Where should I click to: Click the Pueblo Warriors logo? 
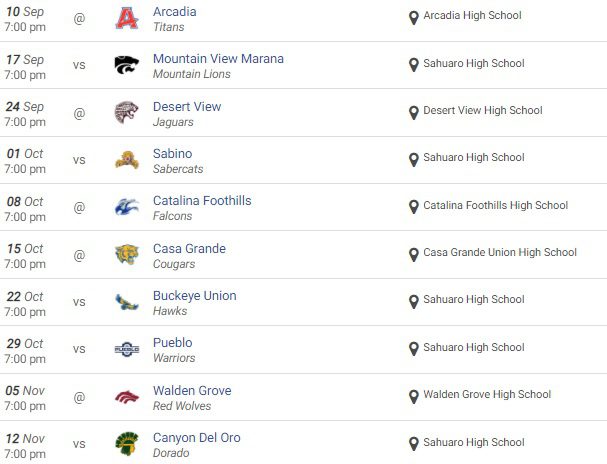tap(126, 349)
